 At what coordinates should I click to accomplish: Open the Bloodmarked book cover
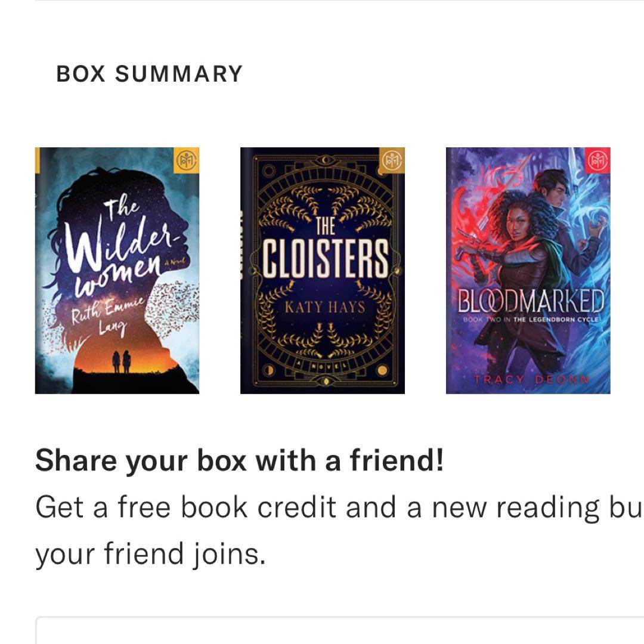point(528,270)
